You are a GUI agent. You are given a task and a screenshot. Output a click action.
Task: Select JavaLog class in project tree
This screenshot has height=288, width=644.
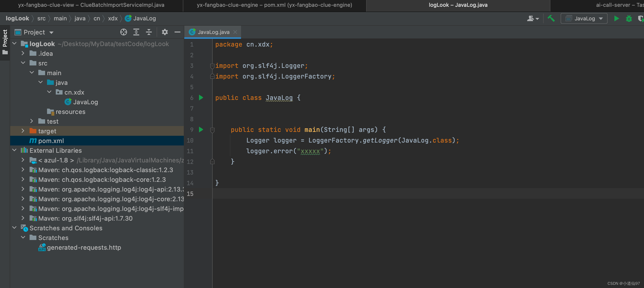pos(97,102)
